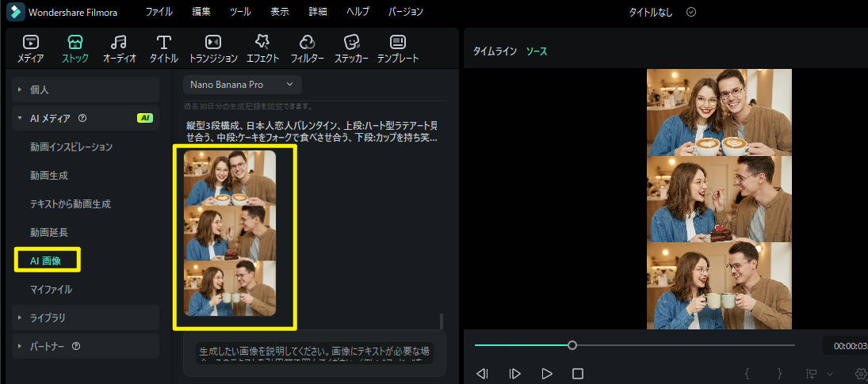The height and width of the screenshot is (384, 868).
Task: Open the Filters (フィルター) tab icon
Action: click(308, 42)
